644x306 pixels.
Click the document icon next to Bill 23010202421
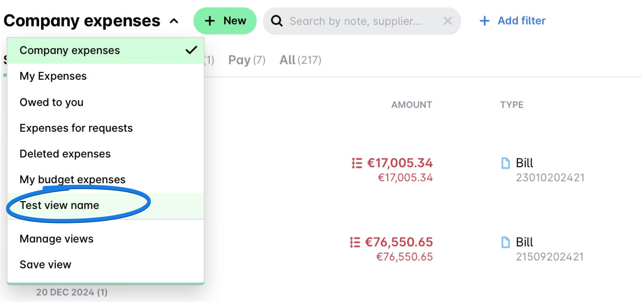click(505, 163)
